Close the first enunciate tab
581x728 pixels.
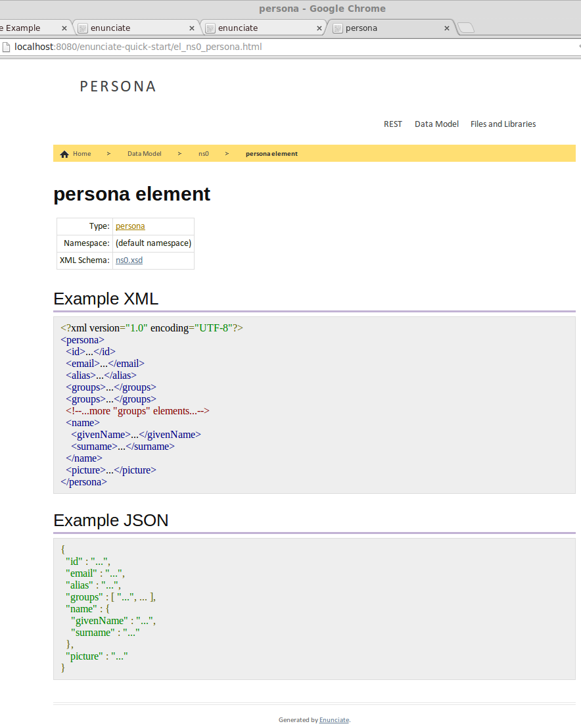192,28
